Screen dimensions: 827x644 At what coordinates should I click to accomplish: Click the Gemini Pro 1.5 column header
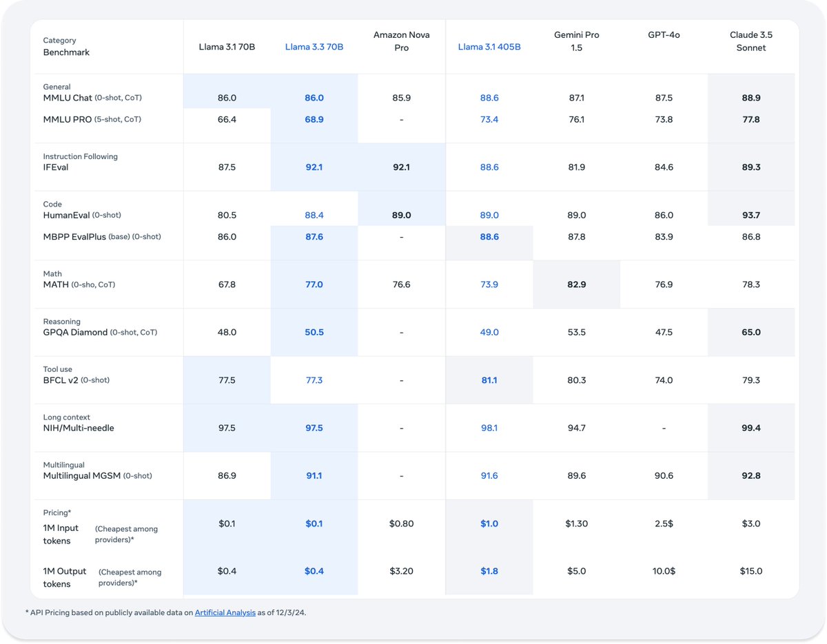[576, 41]
